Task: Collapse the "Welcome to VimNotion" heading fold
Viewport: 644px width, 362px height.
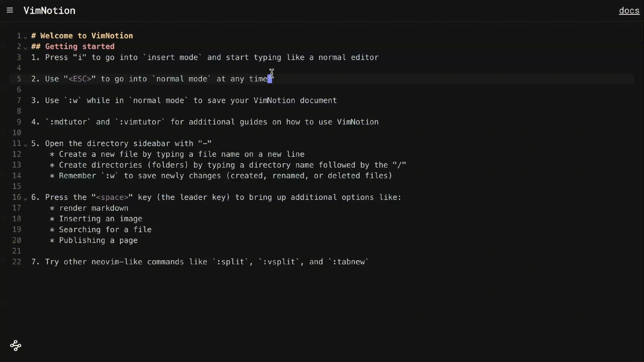Action: point(25,37)
